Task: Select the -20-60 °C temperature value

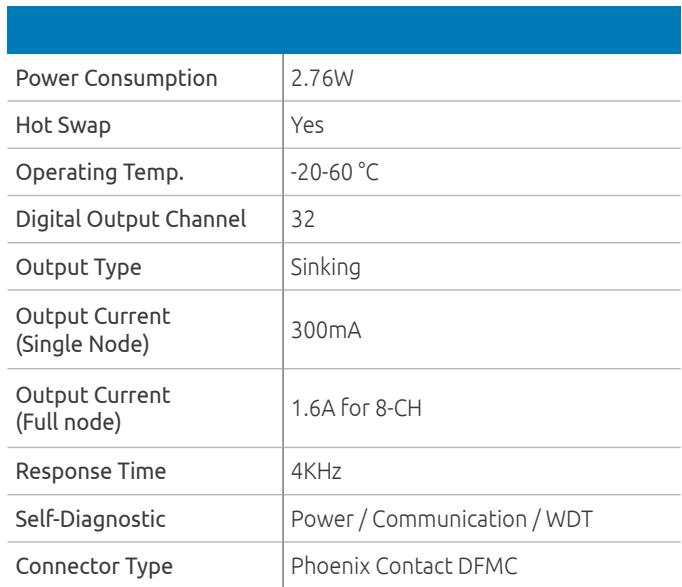Action: coord(335,172)
